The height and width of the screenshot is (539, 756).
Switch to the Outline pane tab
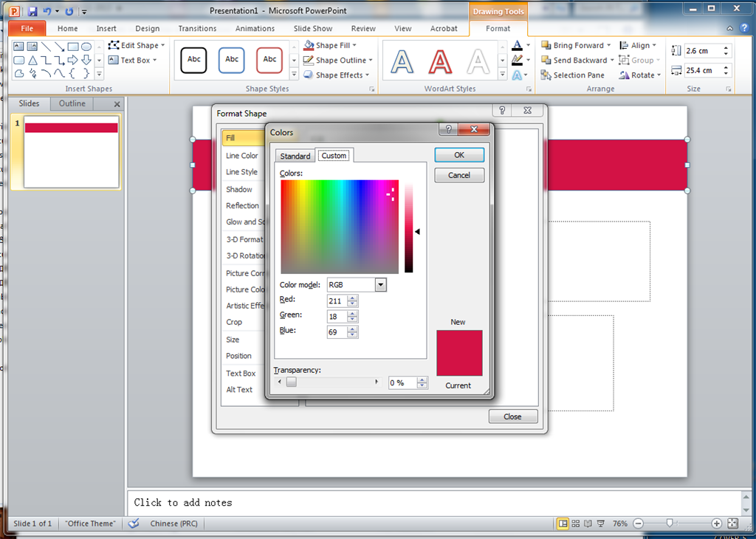pyautogui.click(x=72, y=103)
